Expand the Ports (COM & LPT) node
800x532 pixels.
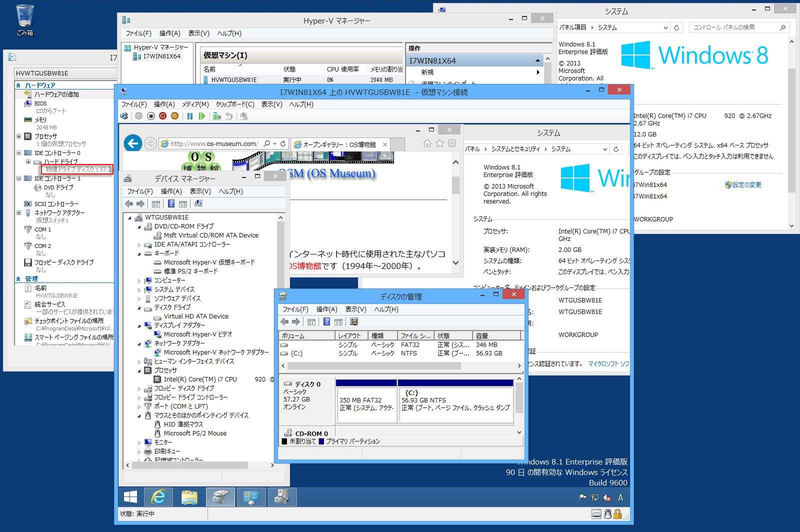[139, 407]
